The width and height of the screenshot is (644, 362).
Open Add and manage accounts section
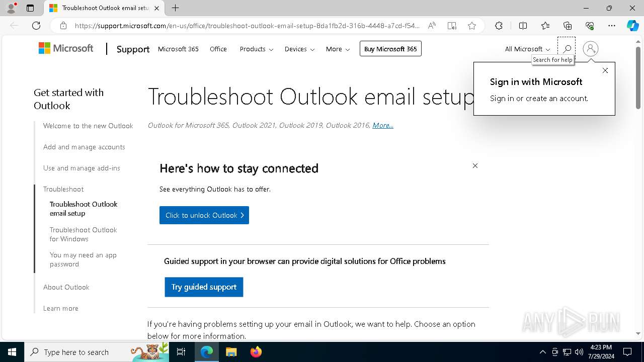tap(84, 147)
